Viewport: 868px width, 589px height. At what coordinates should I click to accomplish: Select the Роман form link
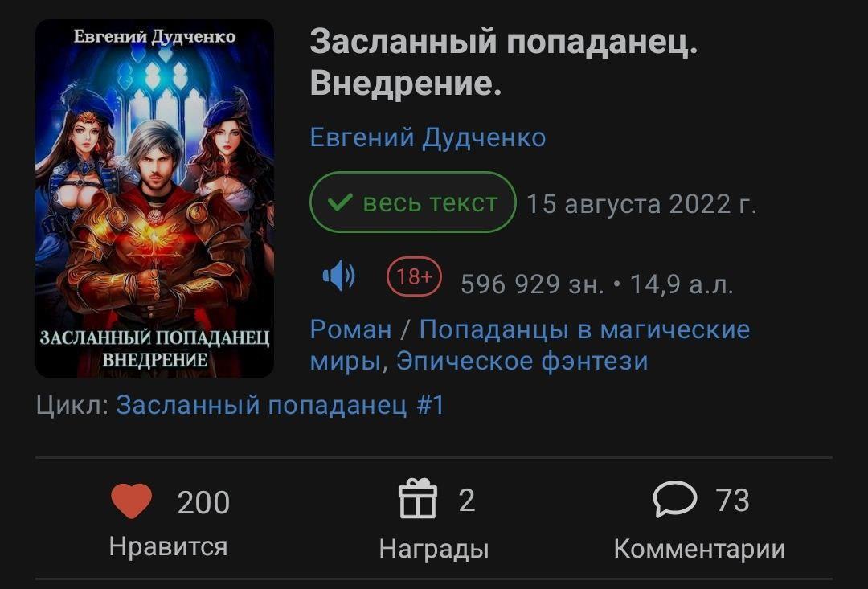tap(350, 329)
